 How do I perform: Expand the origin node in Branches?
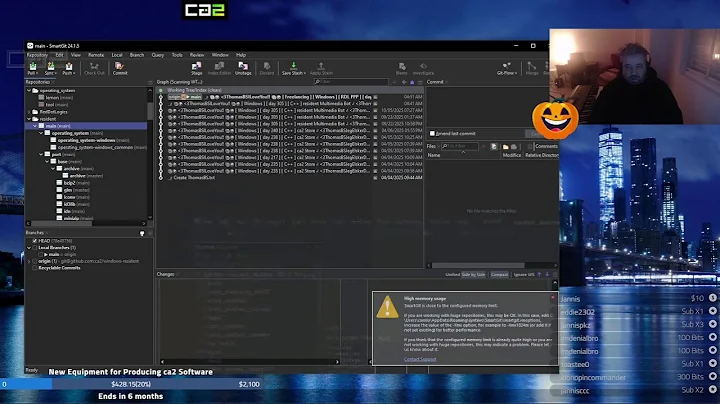pyautogui.click(x=29, y=261)
